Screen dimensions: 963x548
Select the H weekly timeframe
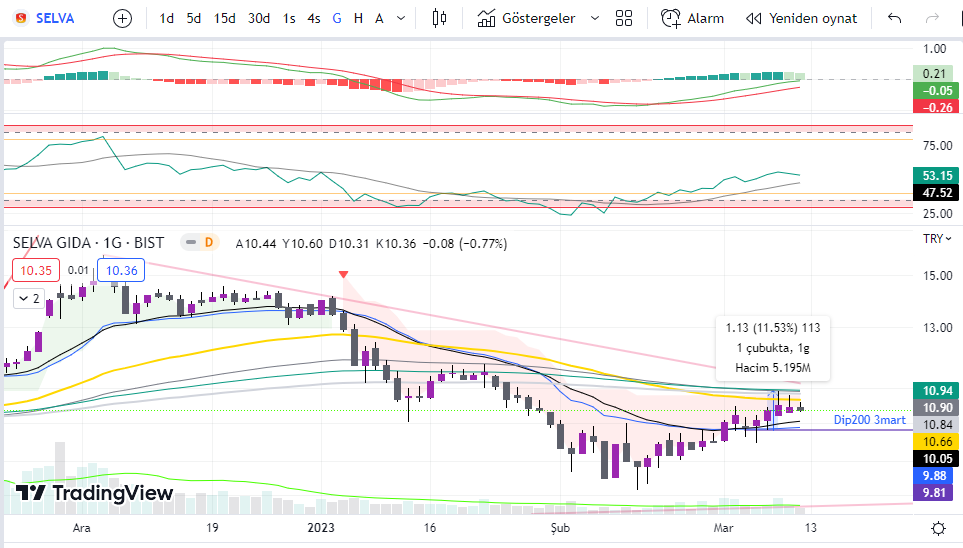[x=358, y=18]
